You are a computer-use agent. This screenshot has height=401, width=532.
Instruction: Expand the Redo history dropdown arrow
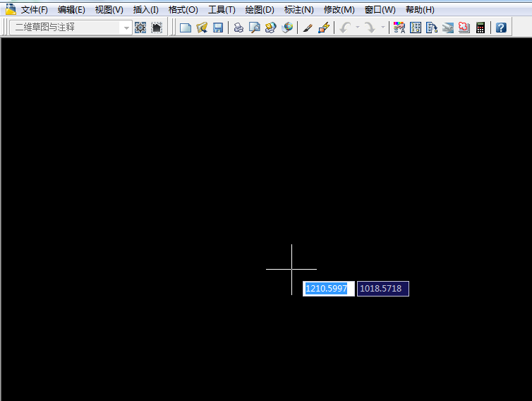[383, 28]
